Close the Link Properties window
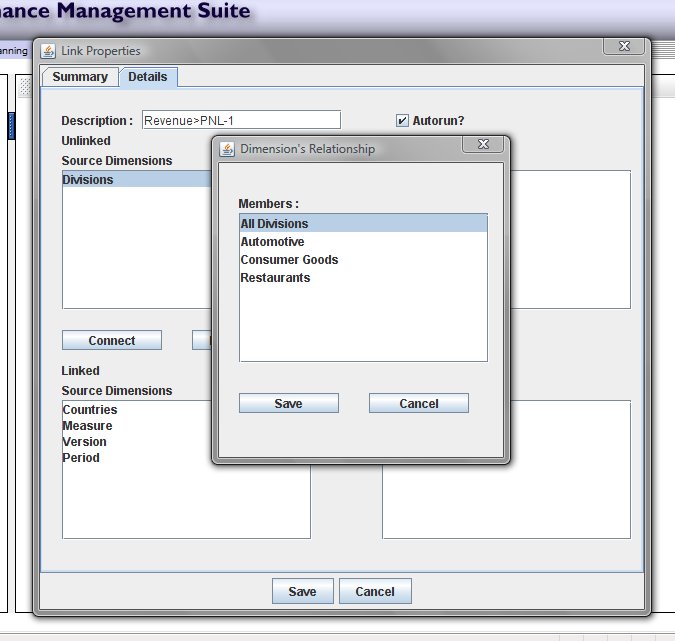Image resolution: width=675 pixels, height=641 pixels. point(624,47)
